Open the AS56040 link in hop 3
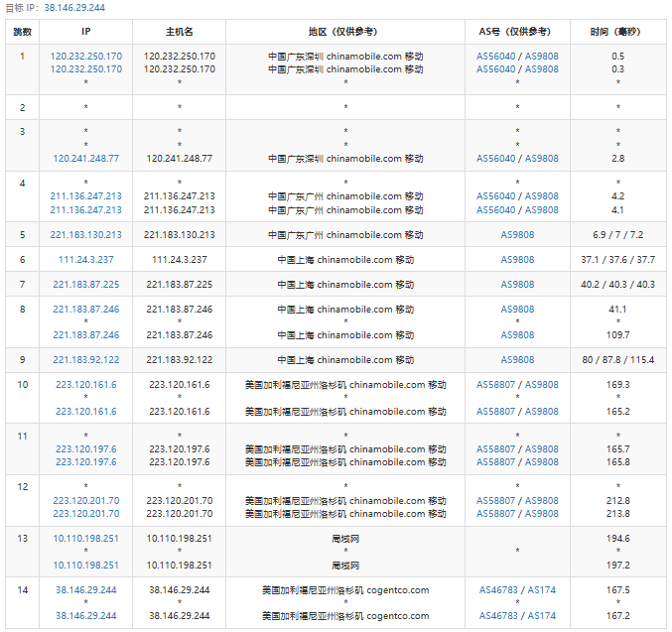The height and width of the screenshot is (632, 672). [x=496, y=159]
